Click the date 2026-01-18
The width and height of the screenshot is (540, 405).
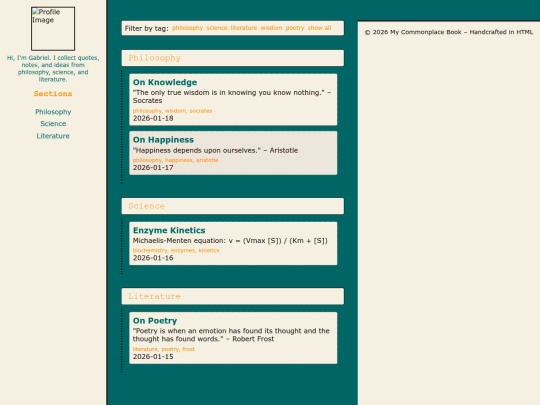tap(153, 118)
